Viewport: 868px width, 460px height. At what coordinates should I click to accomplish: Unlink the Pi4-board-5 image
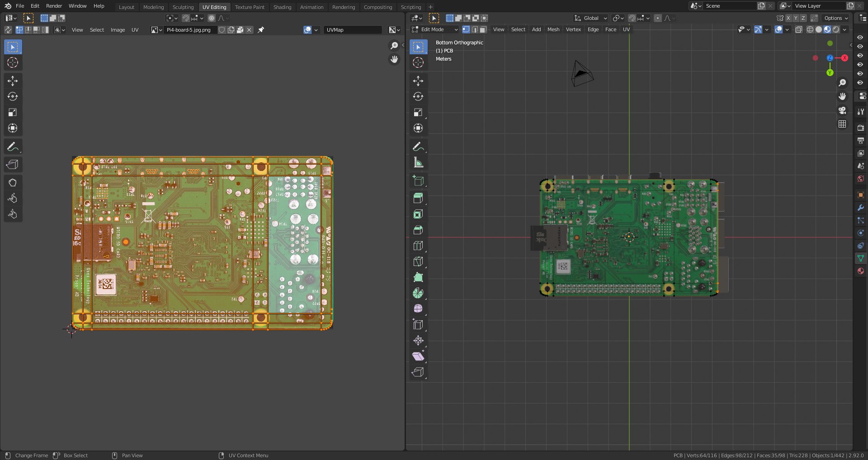coord(249,30)
